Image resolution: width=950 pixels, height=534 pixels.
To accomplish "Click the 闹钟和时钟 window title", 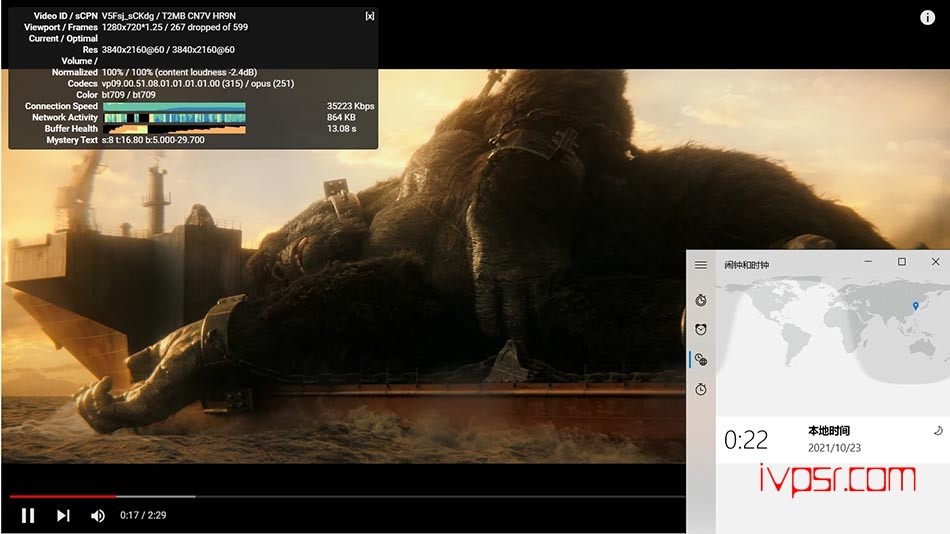I will (x=746, y=265).
